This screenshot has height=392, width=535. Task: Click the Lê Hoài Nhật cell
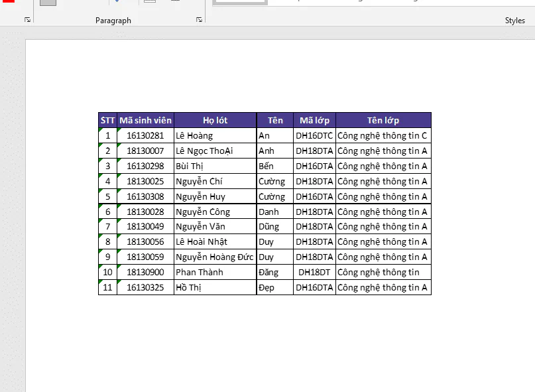[x=215, y=241]
